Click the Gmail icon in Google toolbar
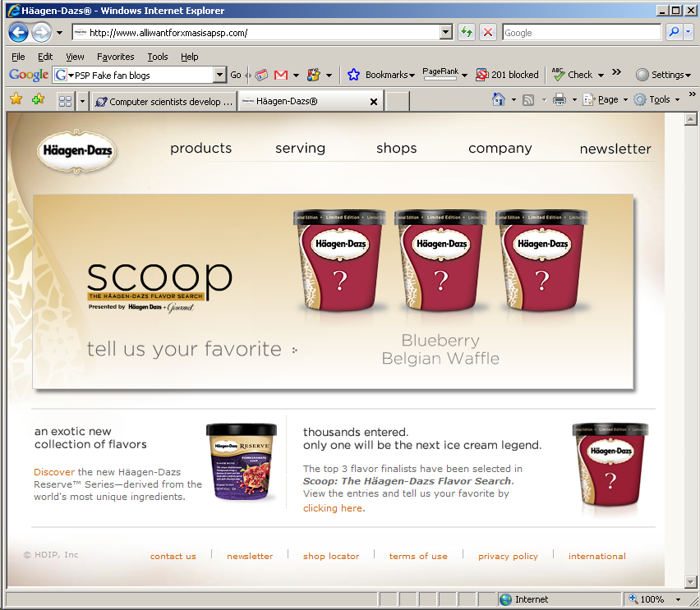 click(x=281, y=75)
